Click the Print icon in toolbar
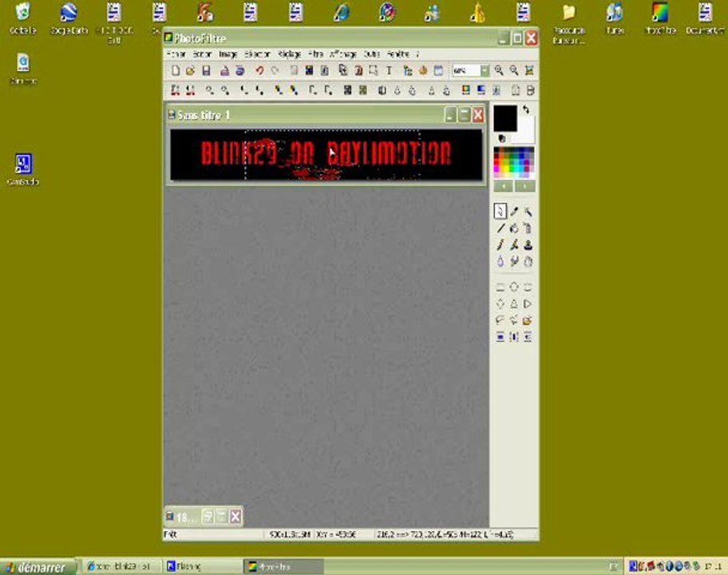Screen dimensions: 728x575 [x=225, y=70]
